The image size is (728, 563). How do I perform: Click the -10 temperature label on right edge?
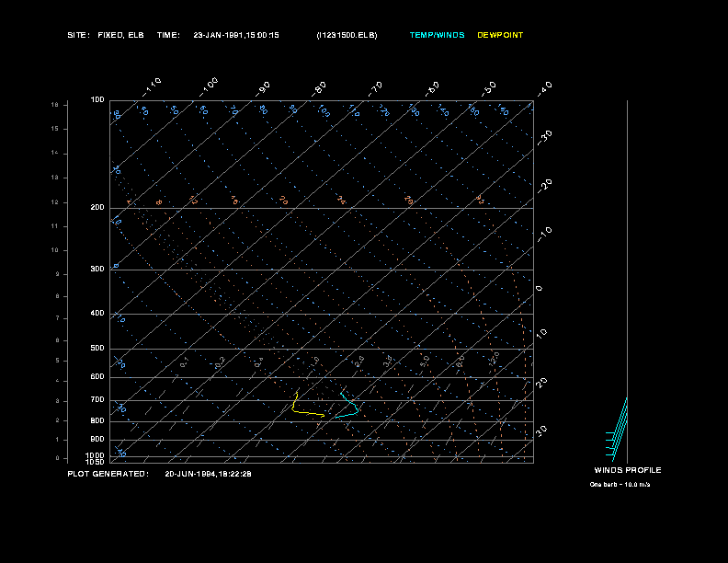tap(544, 235)
